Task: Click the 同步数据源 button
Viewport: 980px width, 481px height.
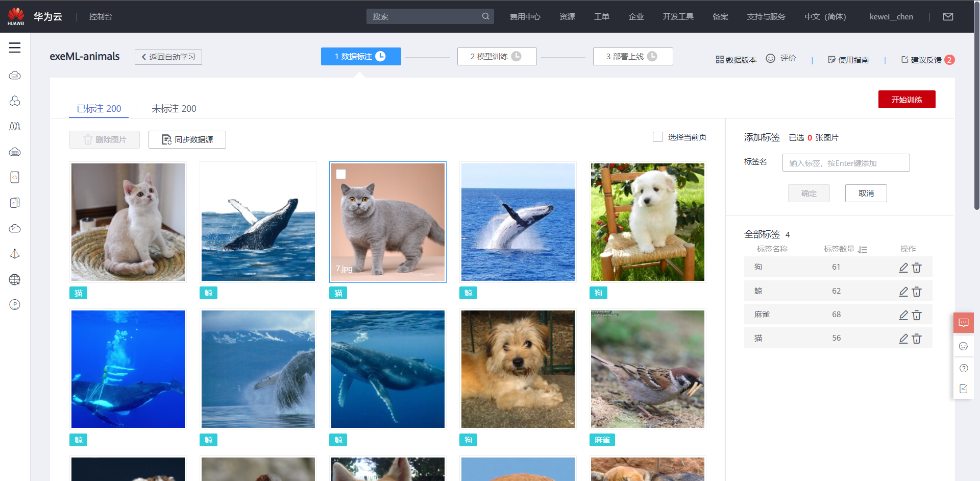Action: click(187, 139)
